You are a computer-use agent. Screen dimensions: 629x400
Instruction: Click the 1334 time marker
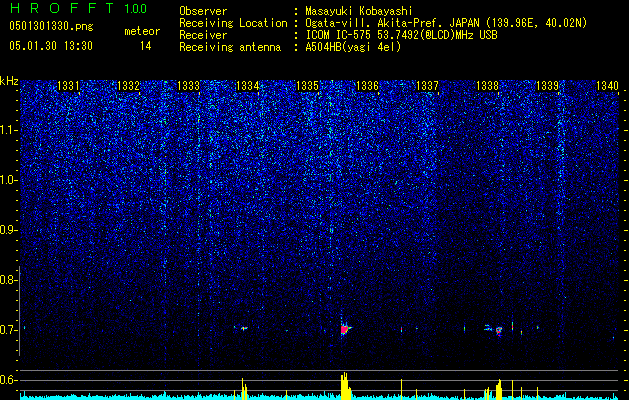(248, 85)
